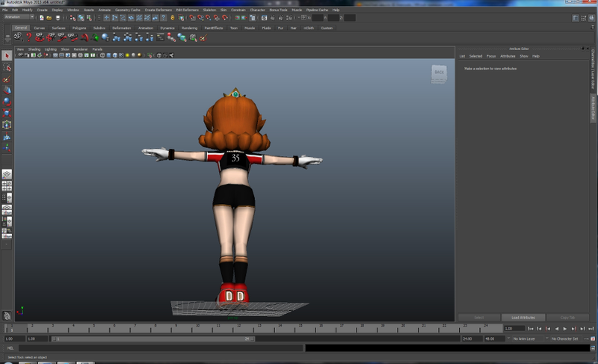Viewport: 598px width, 364px height.
Task: Play the animation backwards
Action: [x=556, y=329]
